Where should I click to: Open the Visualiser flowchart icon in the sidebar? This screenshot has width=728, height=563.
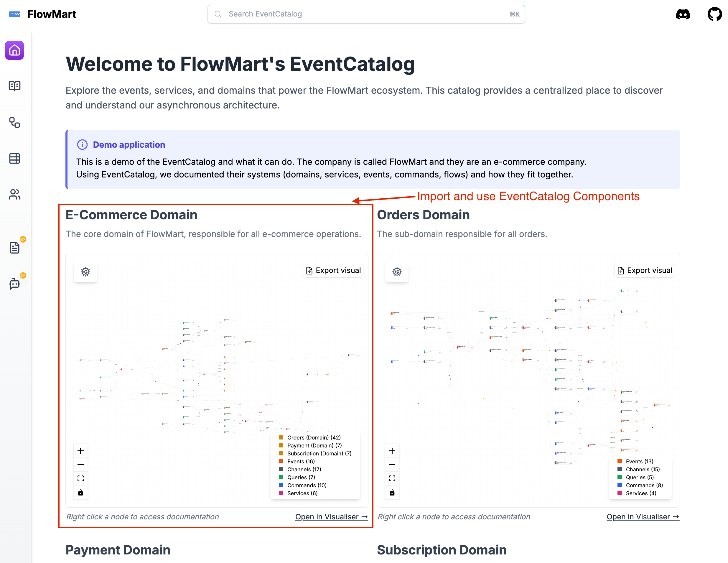[x=14, y=123]
